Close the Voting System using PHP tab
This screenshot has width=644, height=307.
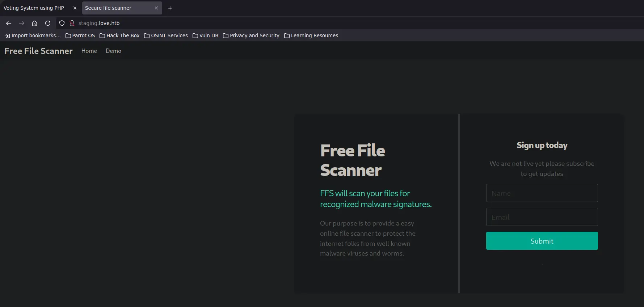pos(75,8)
